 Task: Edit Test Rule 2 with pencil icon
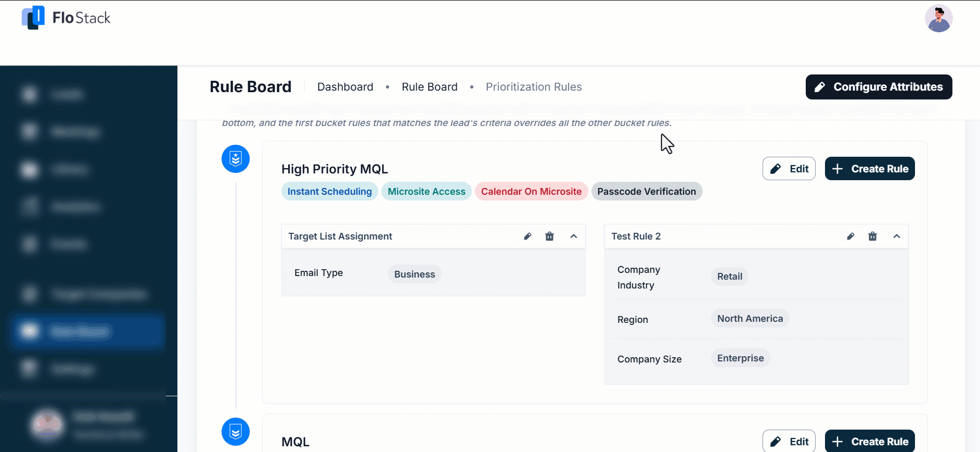click(850, 236)
